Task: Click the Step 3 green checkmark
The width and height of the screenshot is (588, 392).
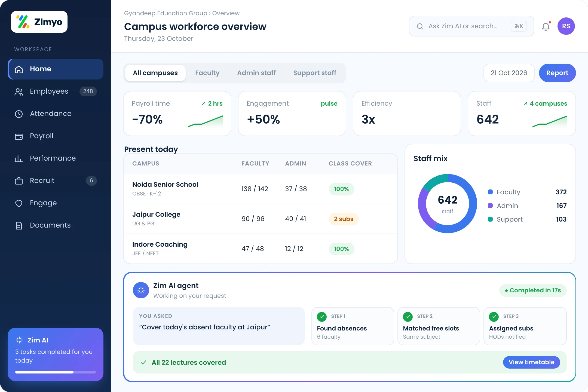Action: [494, 317]
